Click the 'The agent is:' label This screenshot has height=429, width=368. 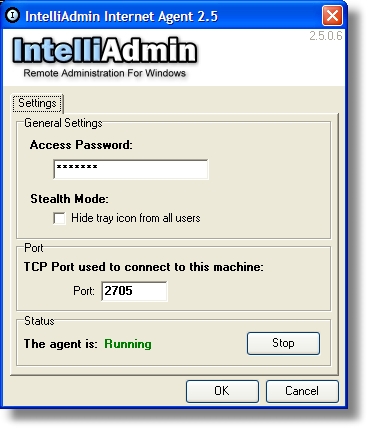pos(61,344)
